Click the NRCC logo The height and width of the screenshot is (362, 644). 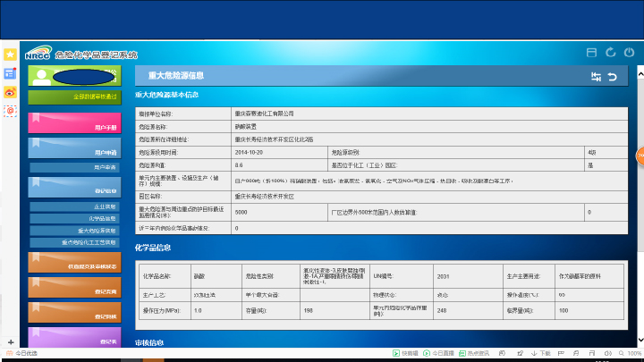38,53
